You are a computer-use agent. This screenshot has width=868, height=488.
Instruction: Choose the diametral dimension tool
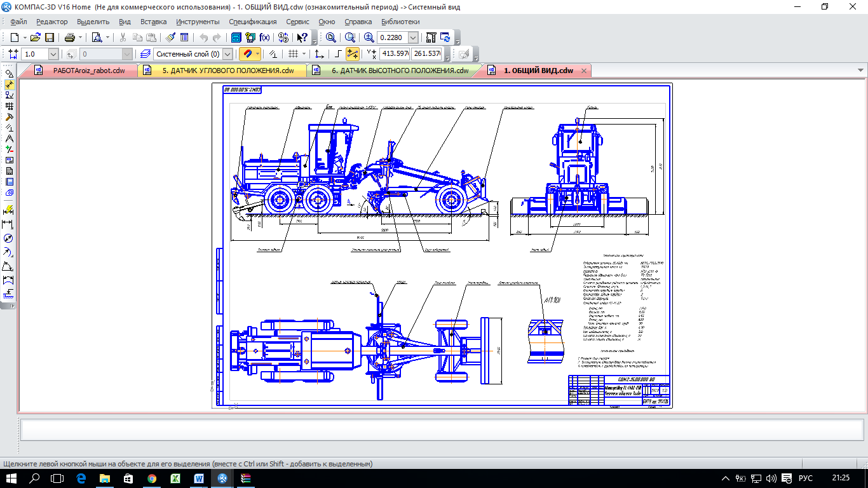coord(9,239)
